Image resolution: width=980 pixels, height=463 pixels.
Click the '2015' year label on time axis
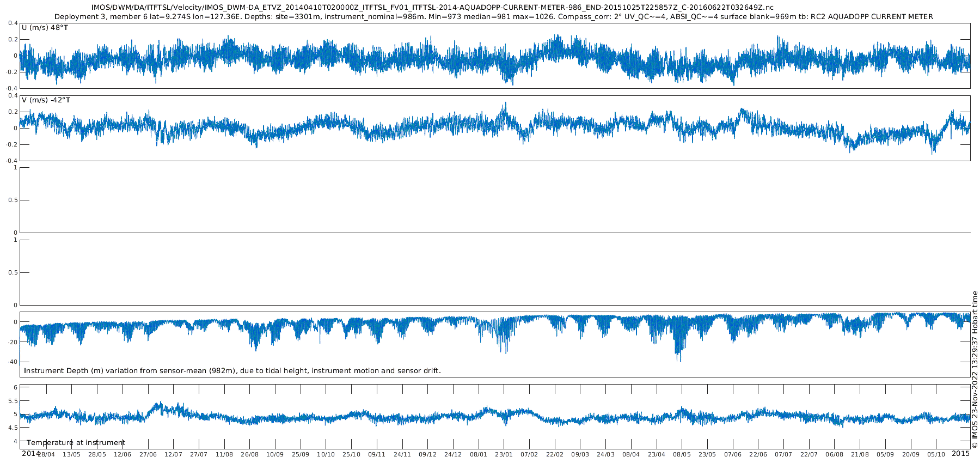(x=960, y=453)
